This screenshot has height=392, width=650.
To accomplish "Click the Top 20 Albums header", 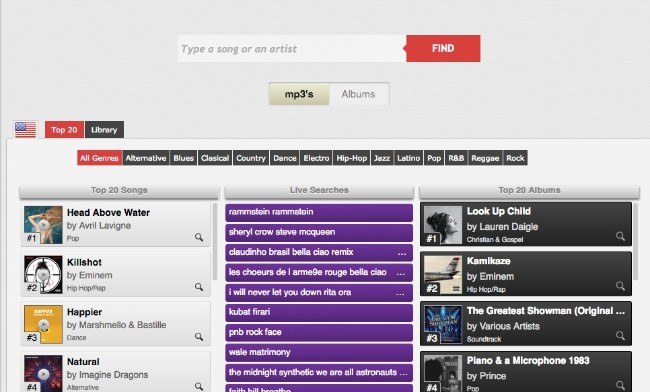I will click(x=529, y=191).
